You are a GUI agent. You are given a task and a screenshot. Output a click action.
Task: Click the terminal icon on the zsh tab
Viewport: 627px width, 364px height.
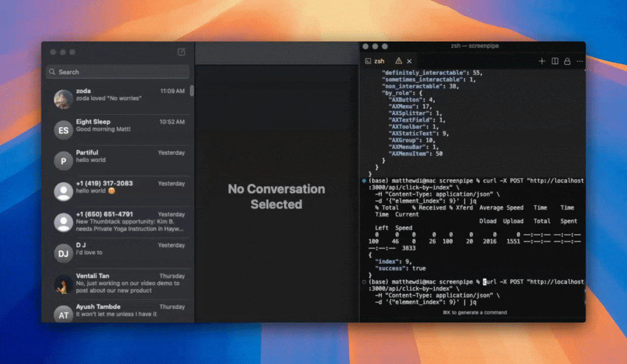click(368, 61)
